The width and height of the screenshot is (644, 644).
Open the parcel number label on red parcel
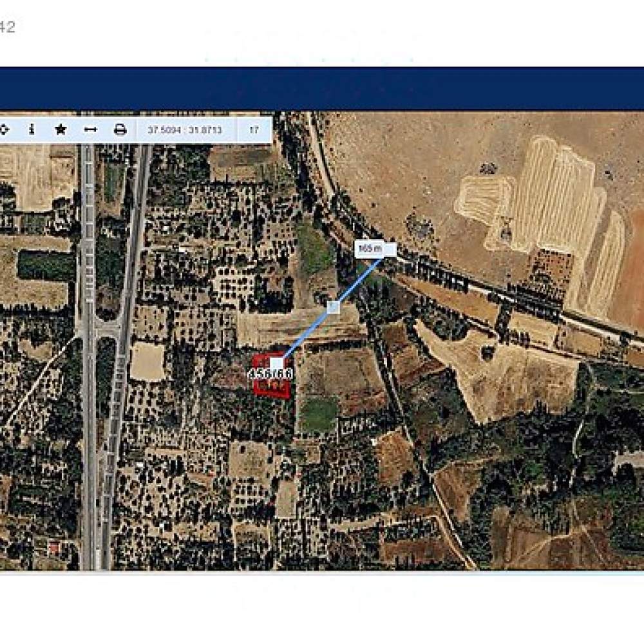pos(270,374)
